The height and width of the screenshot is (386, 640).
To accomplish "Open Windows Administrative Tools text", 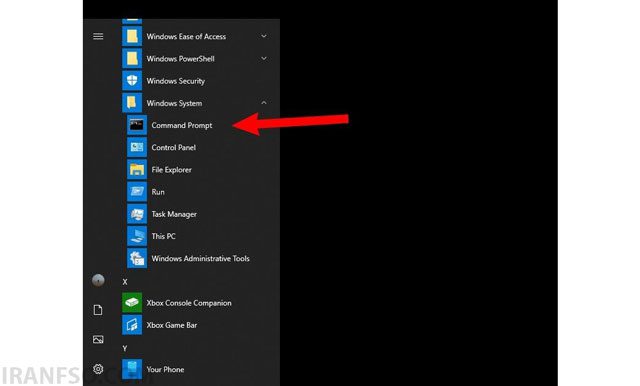I will coord(200,258).
